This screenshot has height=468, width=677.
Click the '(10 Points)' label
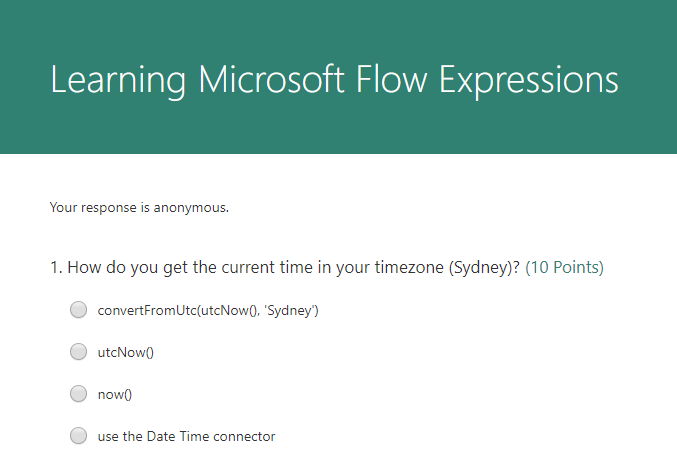(x=564, y=267)
